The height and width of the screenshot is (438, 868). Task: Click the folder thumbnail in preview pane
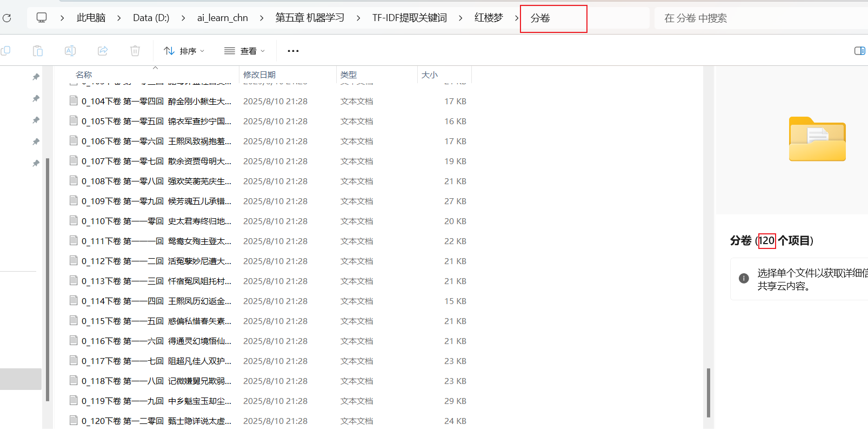[x=817, y=139]
